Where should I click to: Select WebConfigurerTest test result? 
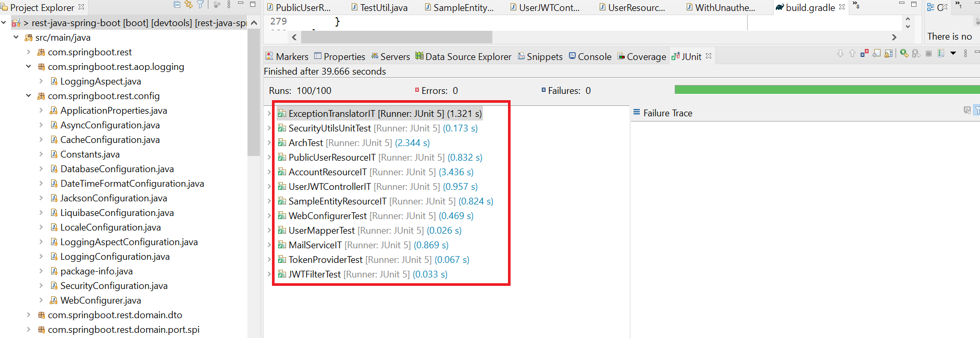376,215
